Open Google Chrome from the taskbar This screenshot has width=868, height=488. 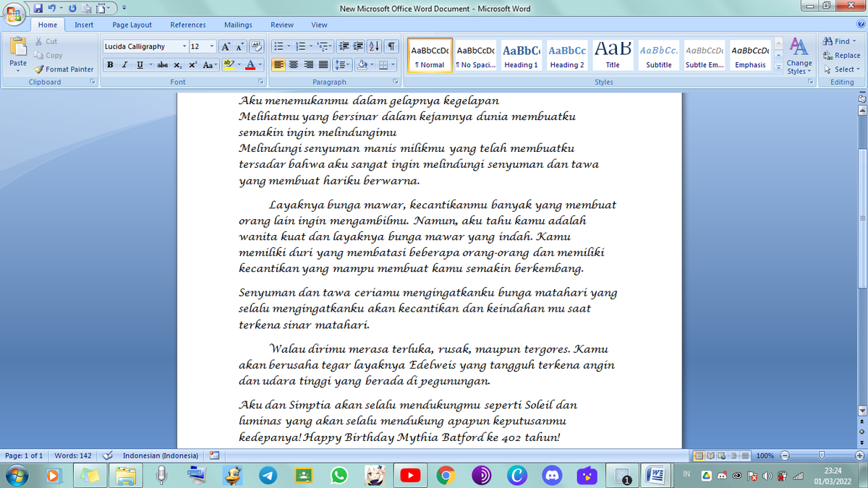(x=446, y=475)
